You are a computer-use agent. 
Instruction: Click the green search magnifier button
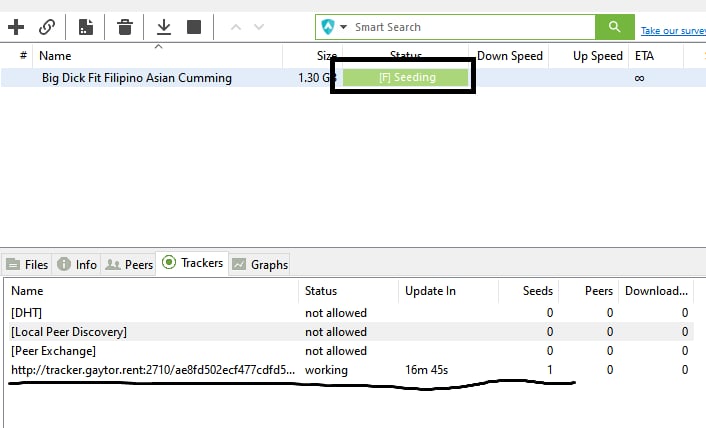click(x=615, y=27)
